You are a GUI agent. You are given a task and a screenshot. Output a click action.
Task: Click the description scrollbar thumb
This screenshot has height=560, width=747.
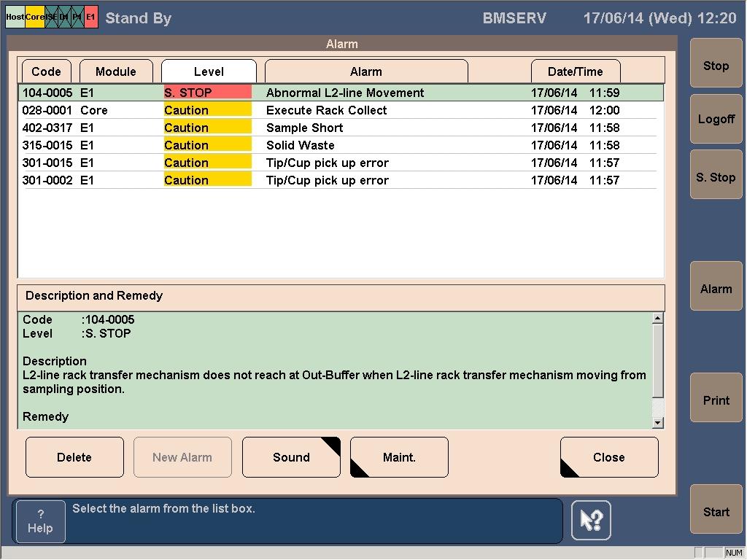pos(657,360)
